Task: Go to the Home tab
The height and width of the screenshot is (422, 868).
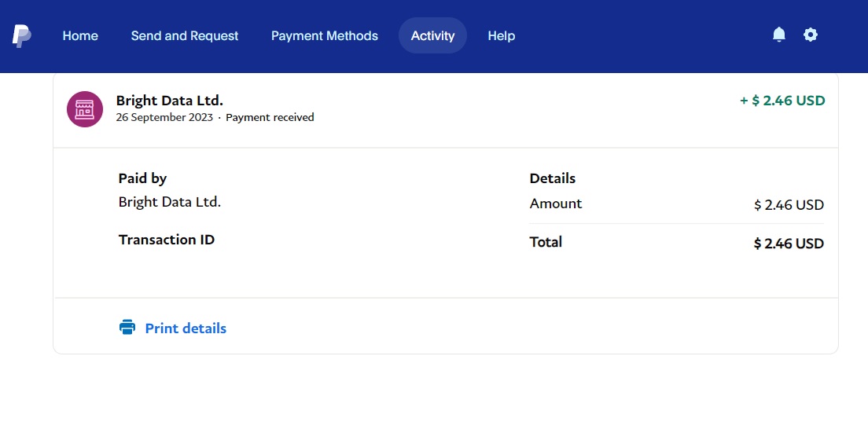Action: (80, 35)
